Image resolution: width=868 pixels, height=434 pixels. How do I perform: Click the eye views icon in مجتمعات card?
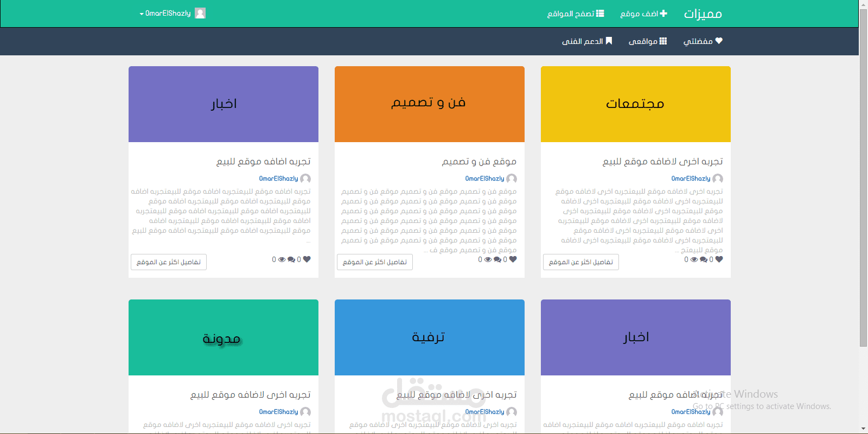click(694, 260)
